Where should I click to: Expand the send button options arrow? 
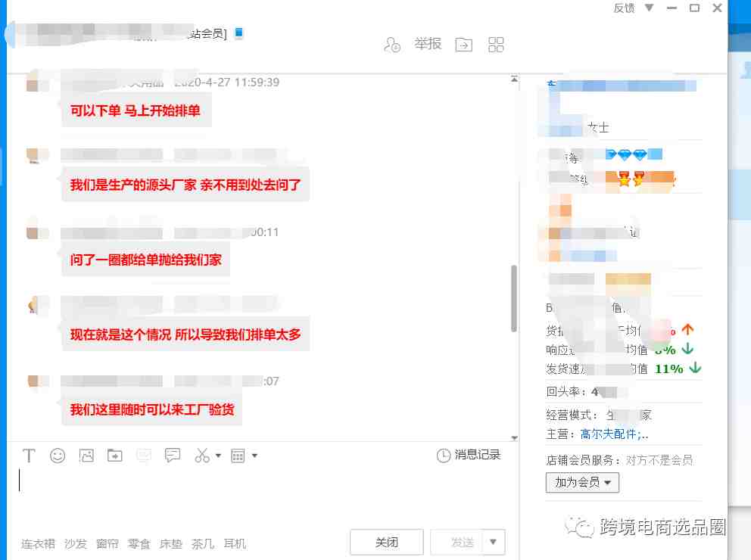pos(494,542)
